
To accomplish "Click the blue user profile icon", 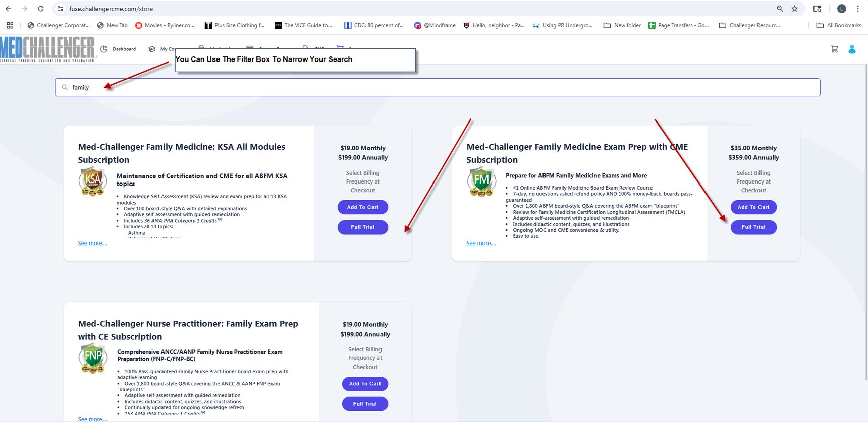I will (852, 49).
